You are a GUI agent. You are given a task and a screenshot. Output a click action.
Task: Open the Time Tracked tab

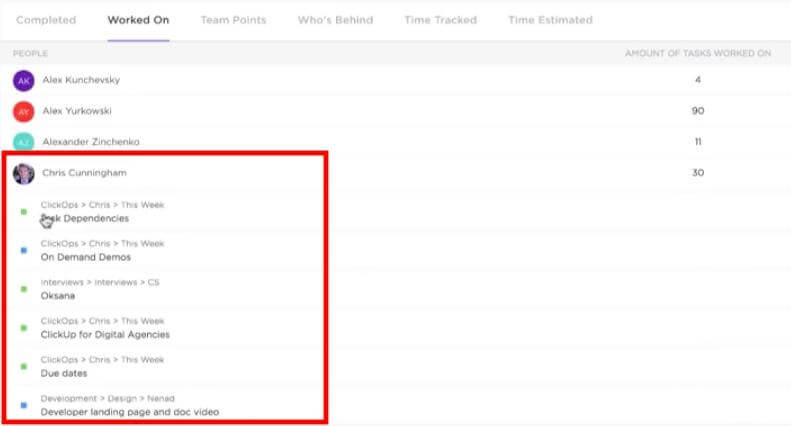pos(440,20)
